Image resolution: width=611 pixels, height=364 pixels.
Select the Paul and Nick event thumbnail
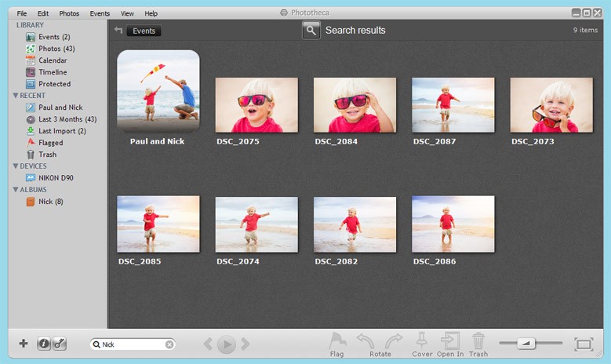[158, 91]
